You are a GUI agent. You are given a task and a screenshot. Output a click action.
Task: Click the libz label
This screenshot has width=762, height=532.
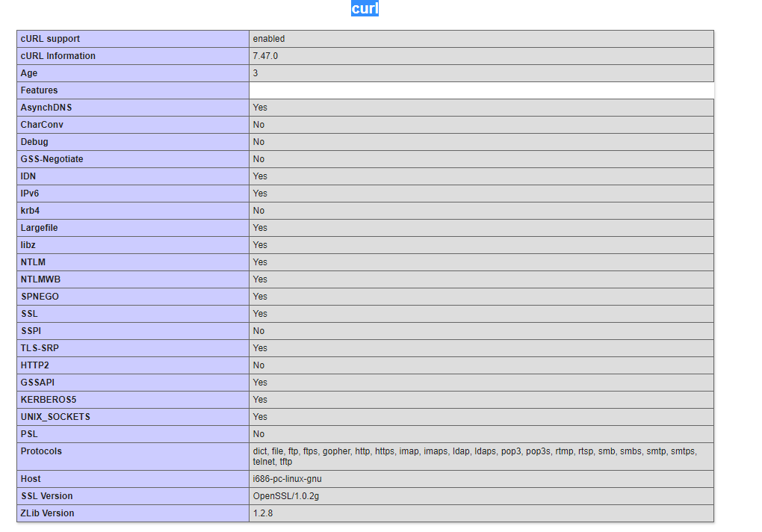(x=28, y=245)
